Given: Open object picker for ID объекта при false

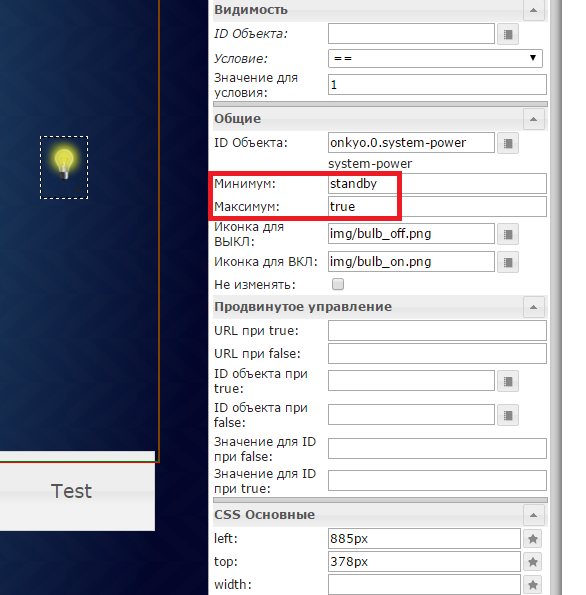Looking at the screenshot, I should 507,415.
